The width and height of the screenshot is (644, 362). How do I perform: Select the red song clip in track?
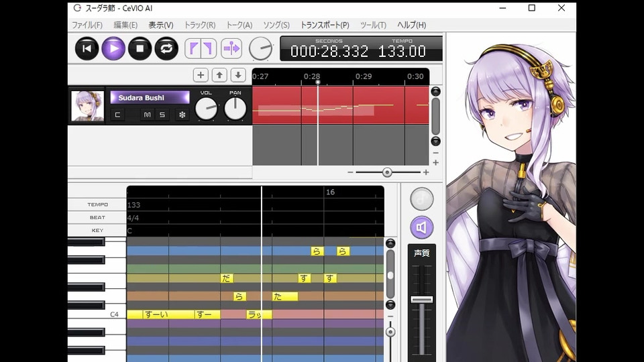341,105
